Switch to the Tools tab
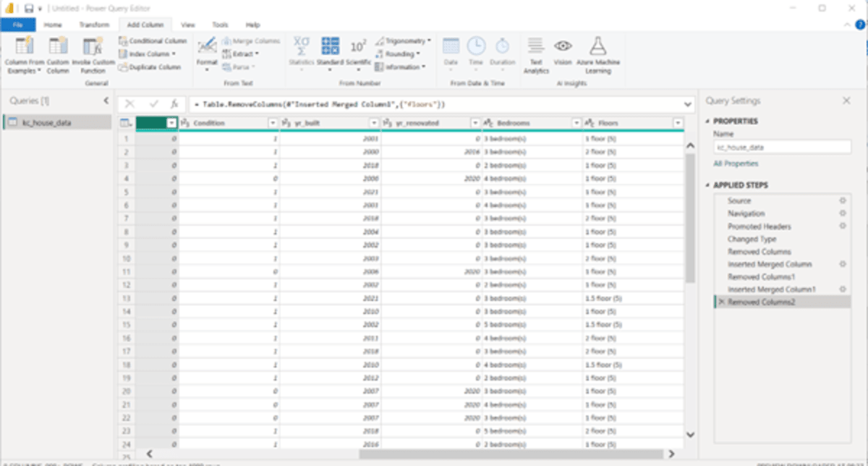This screenshot has height=466, width=868. tap(221, 25)
